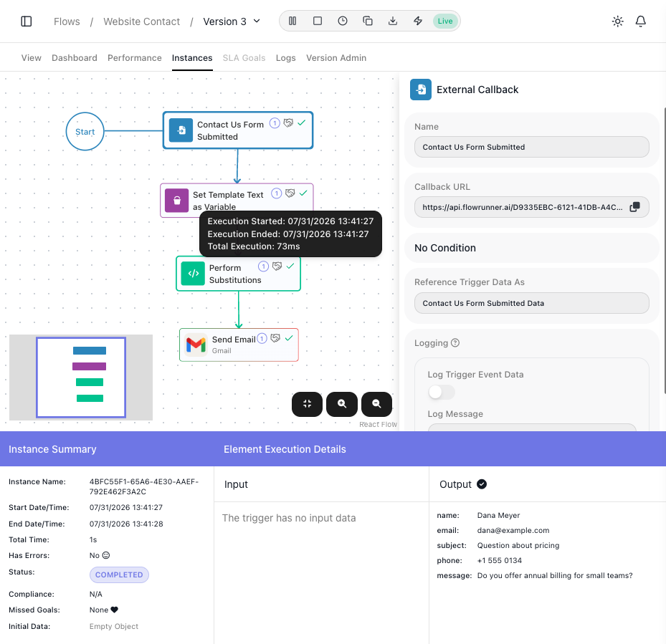Select the Instances tab
This screenshot has height=644, width=666.
[192, 58]
